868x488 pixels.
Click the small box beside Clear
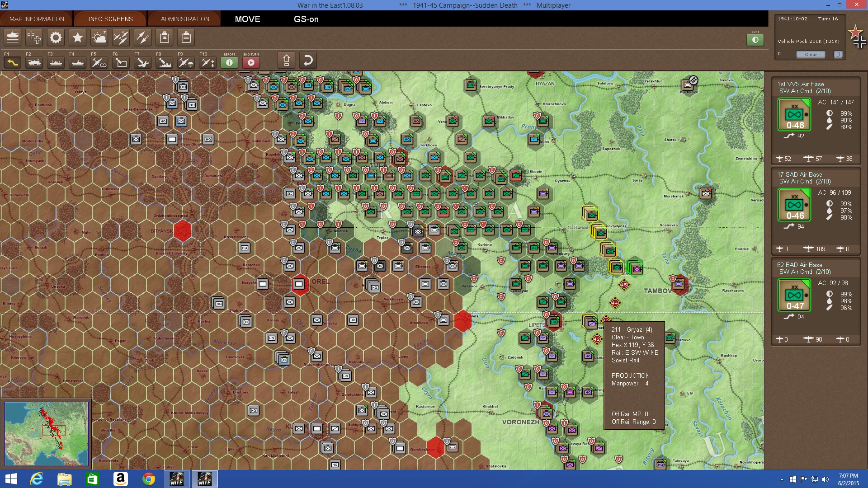838,54
